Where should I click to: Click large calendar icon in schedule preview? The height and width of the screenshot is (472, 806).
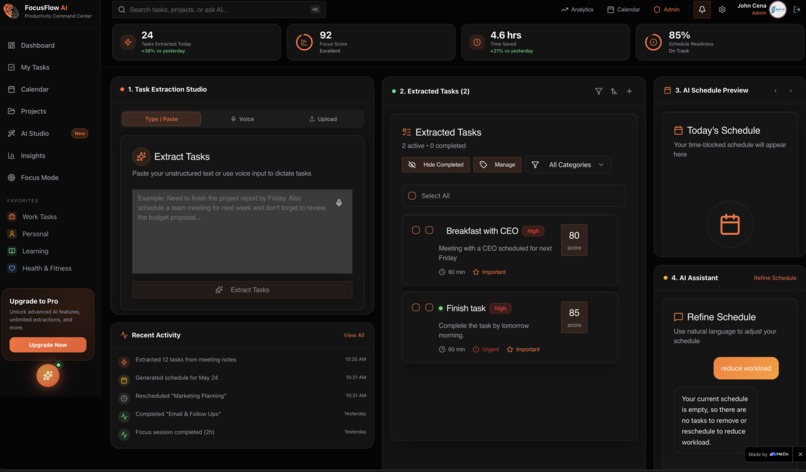730,224
